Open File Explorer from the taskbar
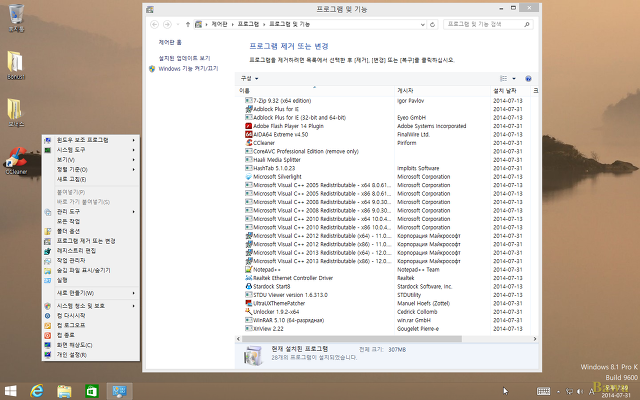 pos(64,391)
